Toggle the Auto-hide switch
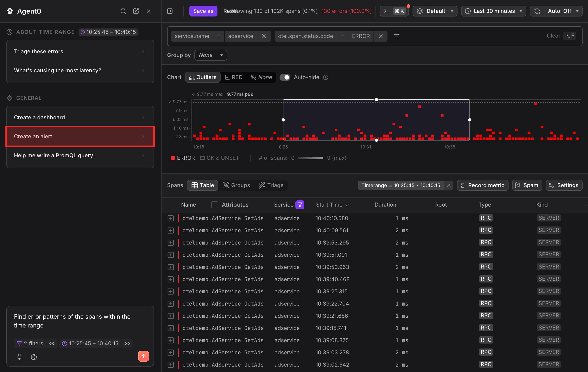The width and height of the screenshot is (588, 372). [285, 77]
